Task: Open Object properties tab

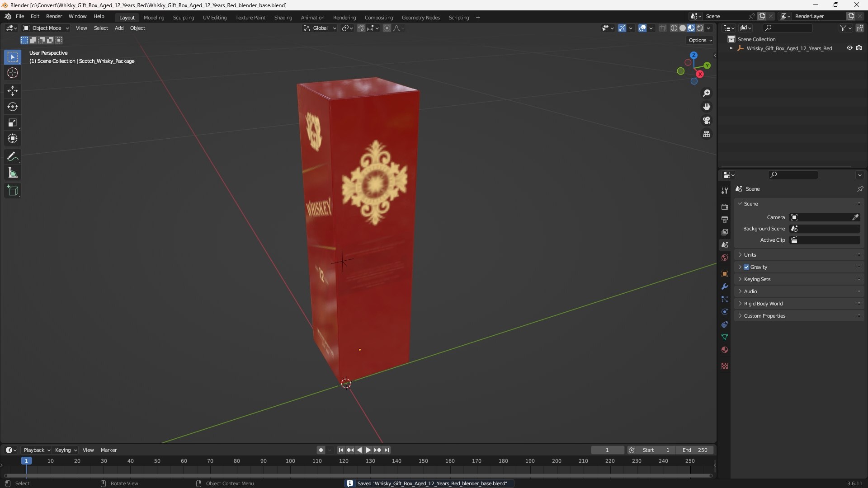Action: tap(725, 274)
